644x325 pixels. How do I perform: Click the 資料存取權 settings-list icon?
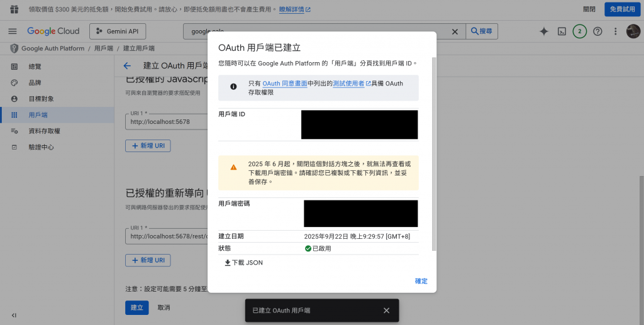(14, 131)
